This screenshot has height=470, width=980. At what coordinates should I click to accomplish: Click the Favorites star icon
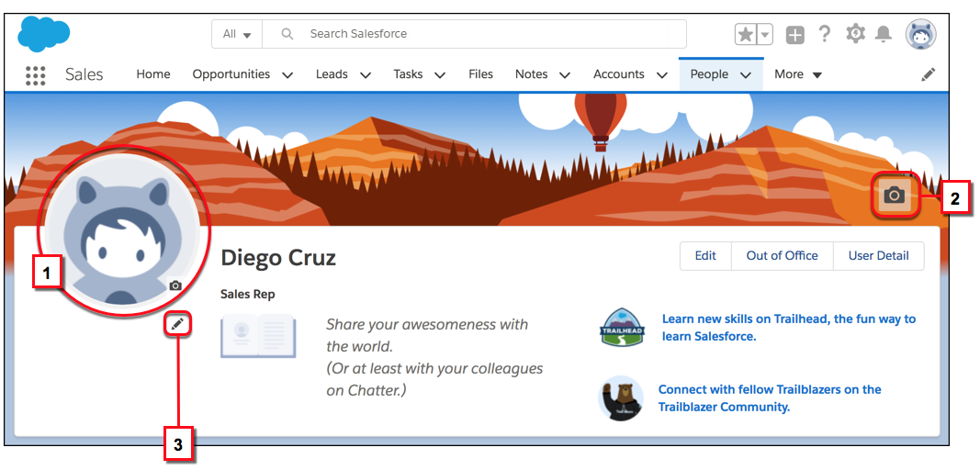746,34
